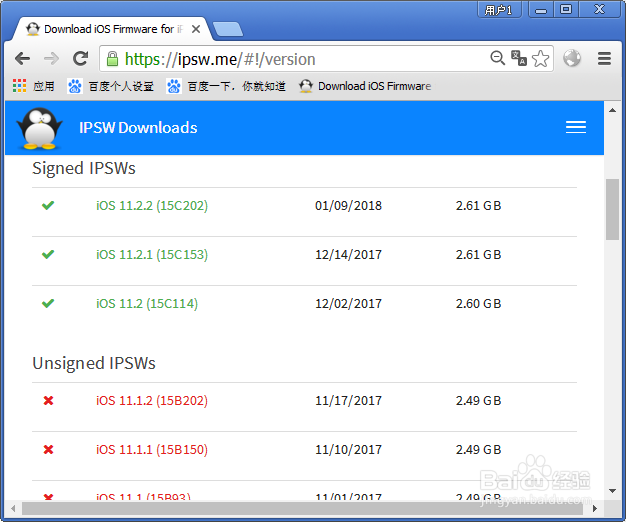Click the 2.61 GB size of iOS 11.2.2
626x522 pixels.
478,206
